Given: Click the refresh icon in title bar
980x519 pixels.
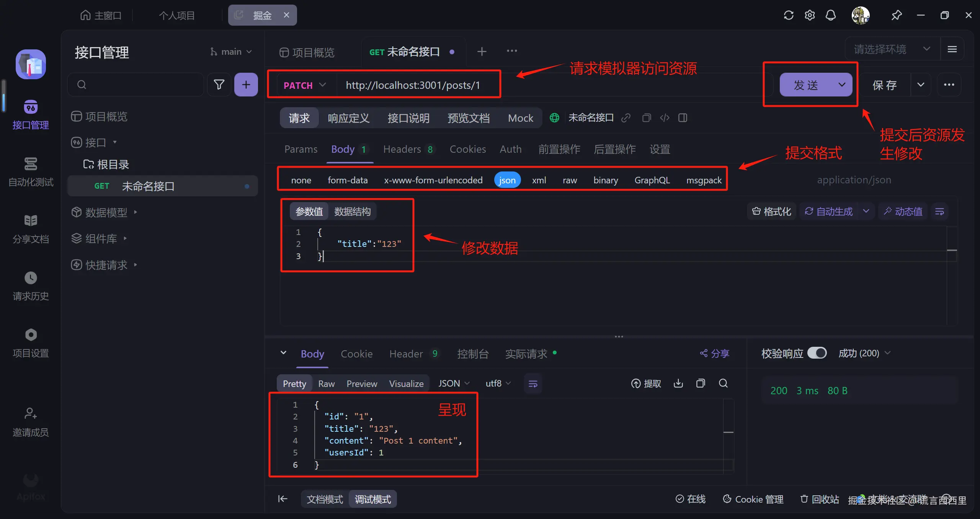Looking at the screenshot, I should point(788,15).
